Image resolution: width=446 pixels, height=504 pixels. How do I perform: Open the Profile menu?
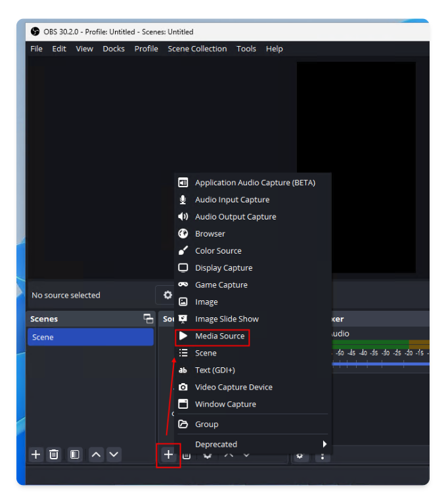146,49
